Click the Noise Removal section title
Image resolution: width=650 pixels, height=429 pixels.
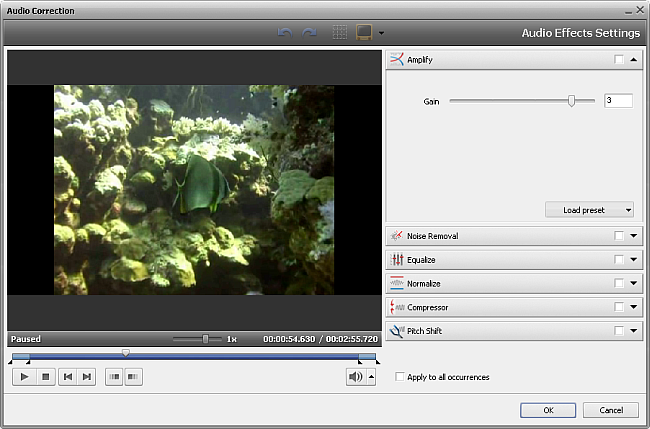(x=432, y=236)
